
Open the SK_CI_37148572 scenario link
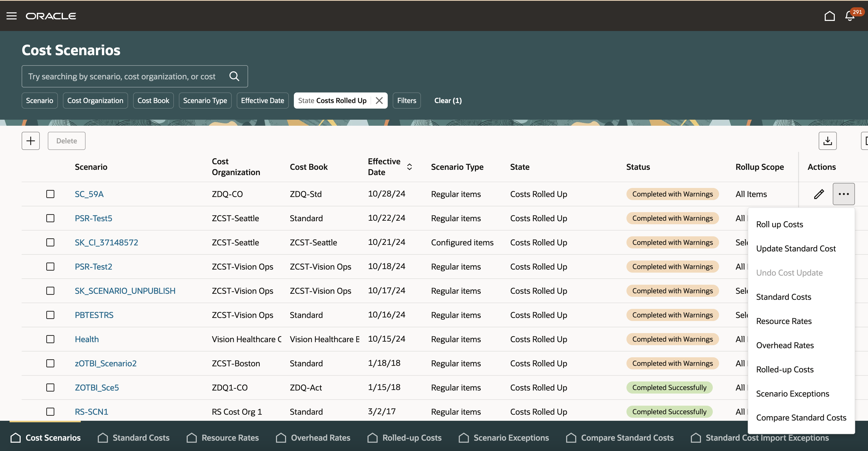[x=106, y=242]
